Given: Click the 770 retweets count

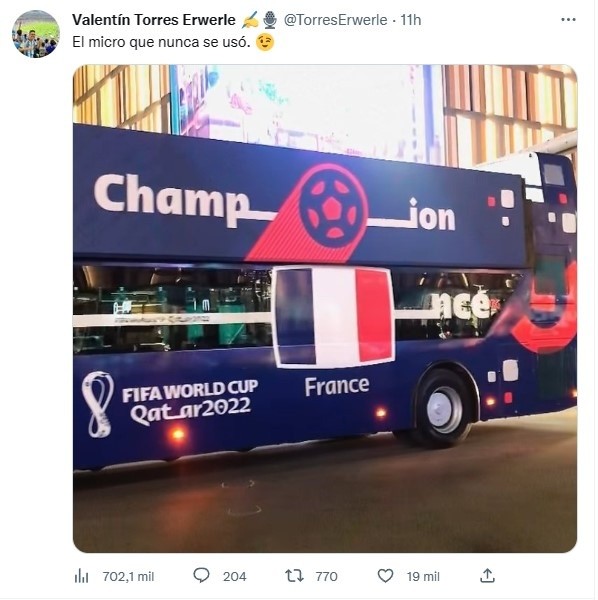Looking at the screenshot, I should coord(326,576).
